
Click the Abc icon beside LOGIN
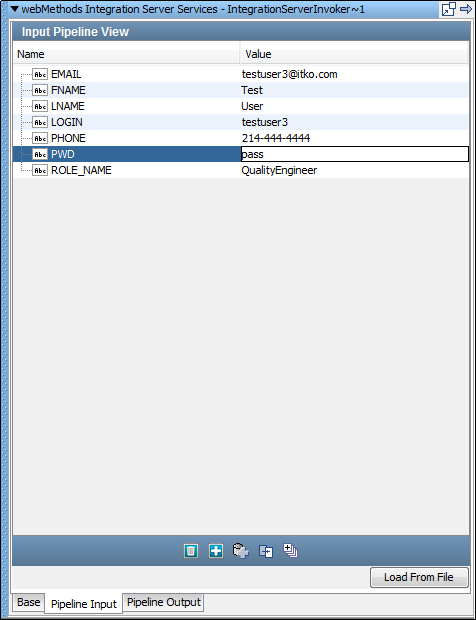tap(40, 122)
